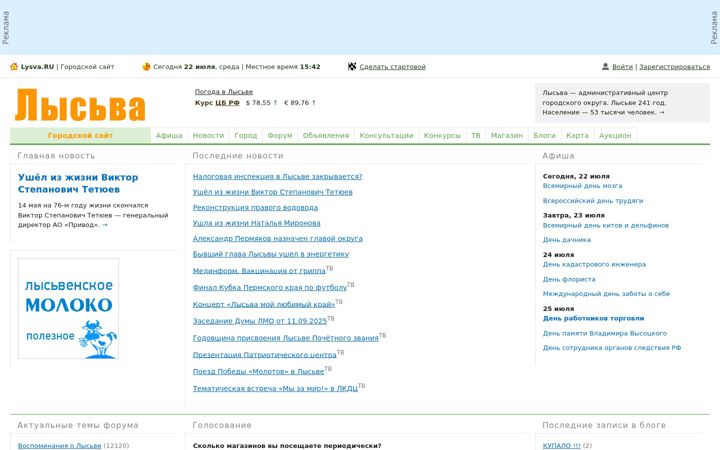720x450 pixels.
Task: Open forum topic Воспоминания о Лысьве
Action: coord(59,446)
